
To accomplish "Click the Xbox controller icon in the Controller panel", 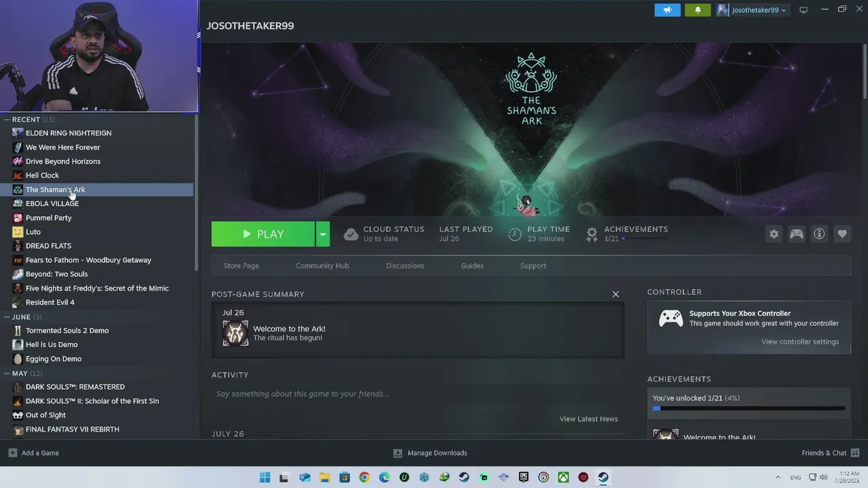I will (x=671, y=319).
